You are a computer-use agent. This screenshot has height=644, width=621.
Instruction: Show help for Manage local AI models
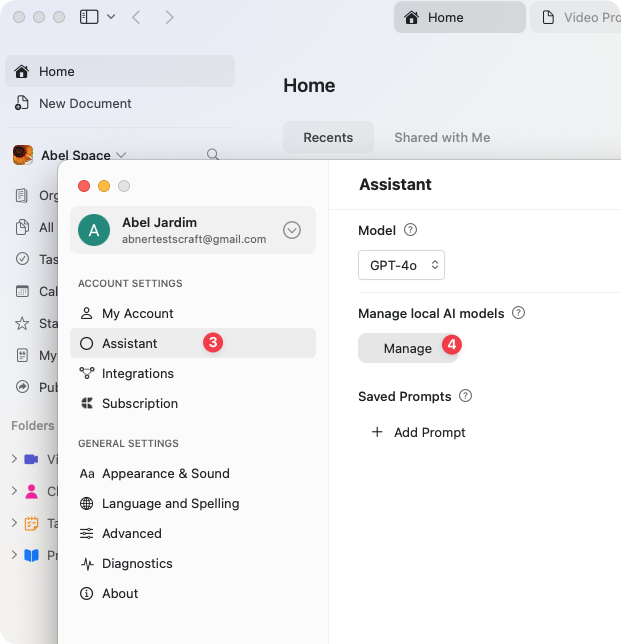(x=518, y=313)
